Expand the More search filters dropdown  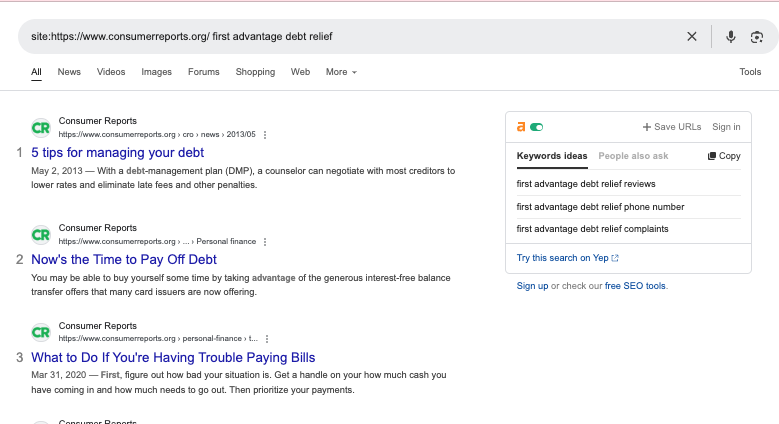(341, 72)
